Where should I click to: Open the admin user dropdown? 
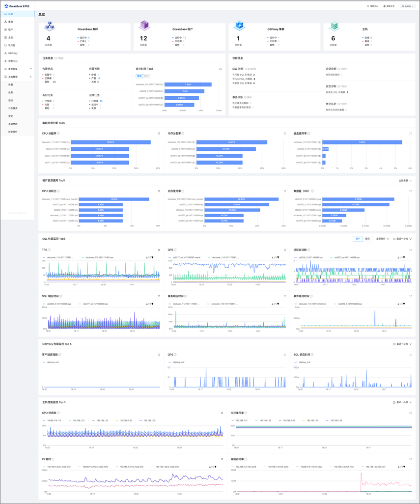pyautogui.click(x=408, y=6)
